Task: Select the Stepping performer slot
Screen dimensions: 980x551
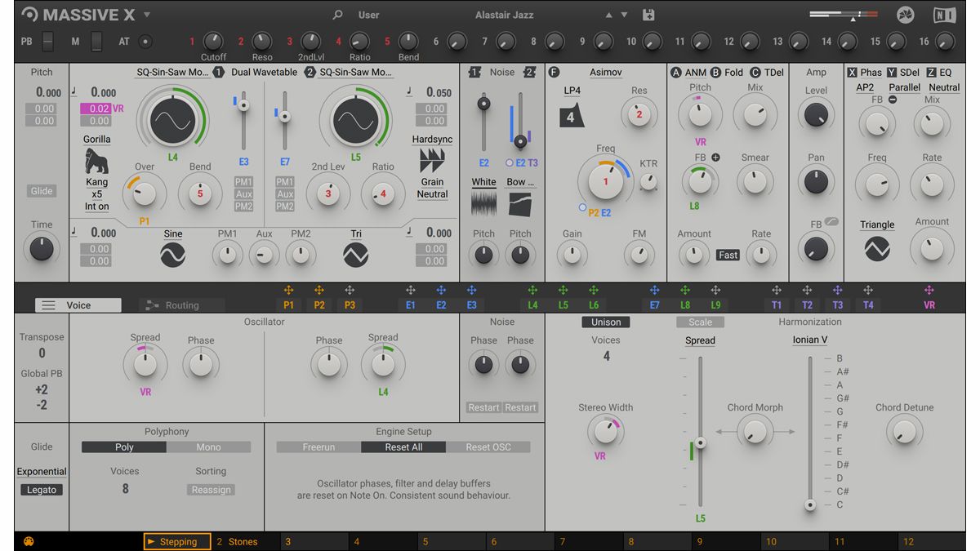Action: tap(177, 541)
